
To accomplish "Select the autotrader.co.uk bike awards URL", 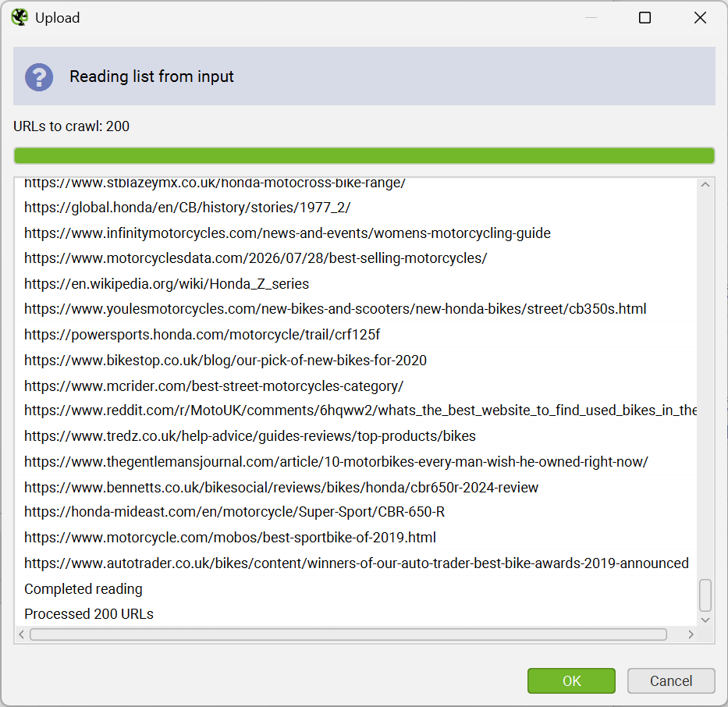I will point(356,563).
